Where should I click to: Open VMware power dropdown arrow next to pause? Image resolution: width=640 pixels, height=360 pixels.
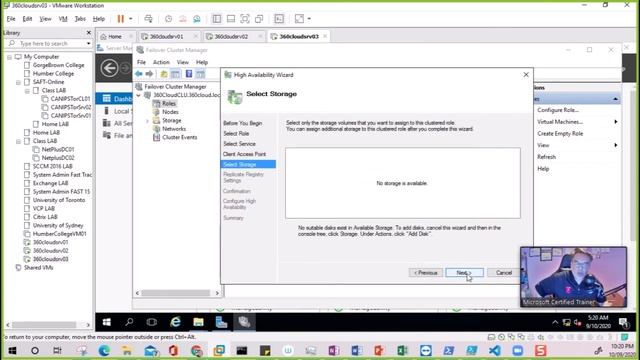pos(131,19)
